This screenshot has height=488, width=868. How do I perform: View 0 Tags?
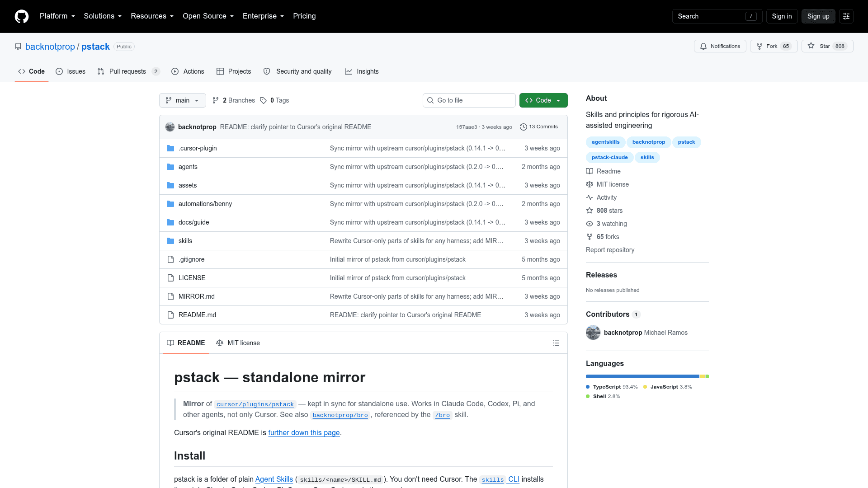point(274,100)
